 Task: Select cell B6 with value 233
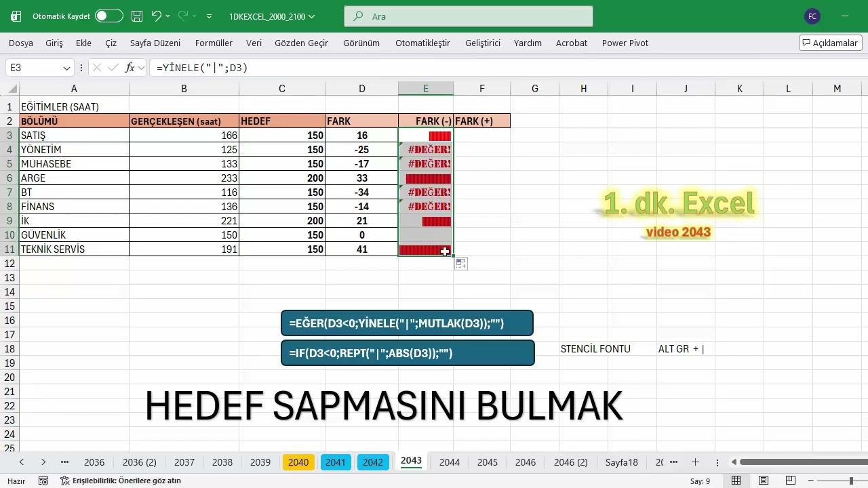click(x=184, y=178)
